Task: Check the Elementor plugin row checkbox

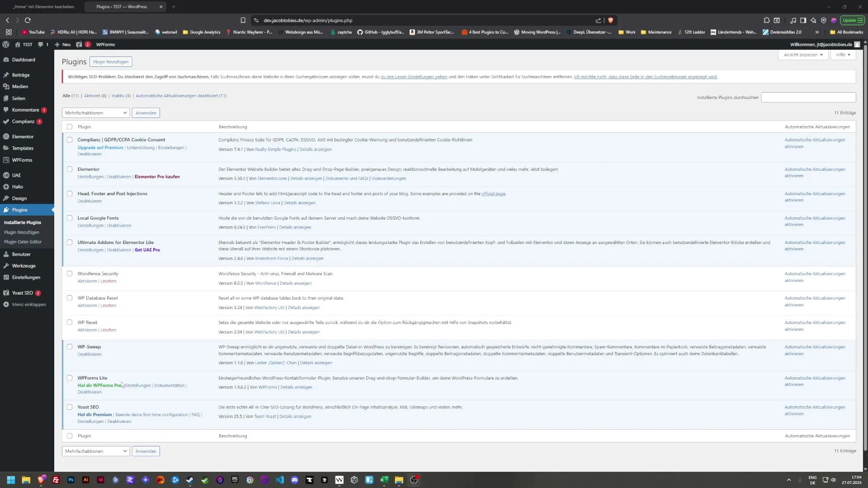Action: (70, 169)
